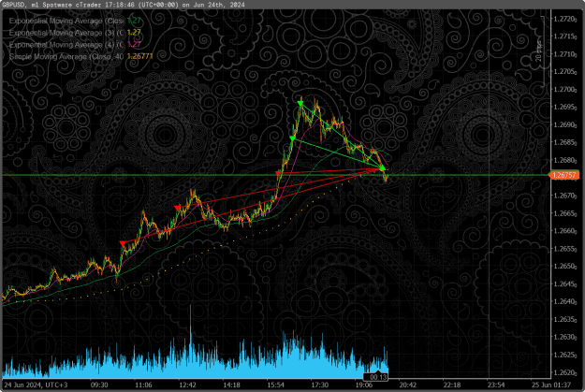Image resolution: width=585 pixels, height=392 pixels.
Task: Click the 1.2680 price axis label
Action: tap(564, 160)
